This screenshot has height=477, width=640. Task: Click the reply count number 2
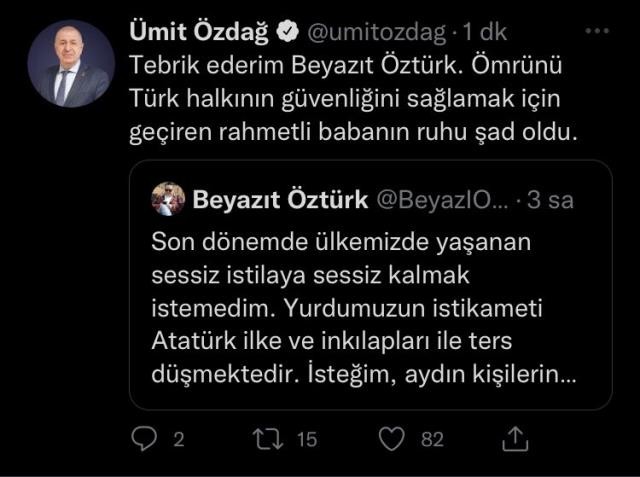click(178, 438)
